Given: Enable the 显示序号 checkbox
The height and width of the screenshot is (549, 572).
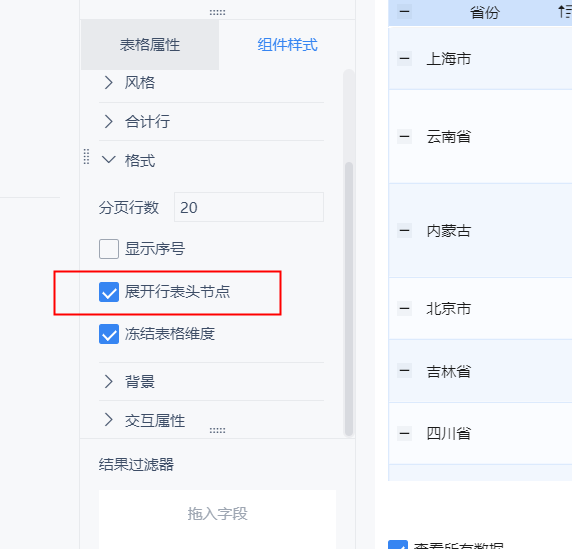Looking at the screenshot, I should pyautogui.click(x=109, y=249).
